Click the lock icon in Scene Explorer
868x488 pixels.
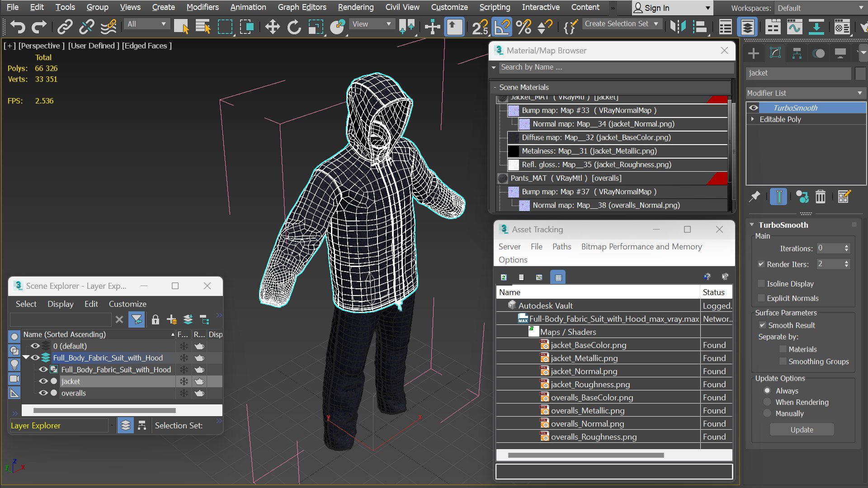tap(156, 320)
